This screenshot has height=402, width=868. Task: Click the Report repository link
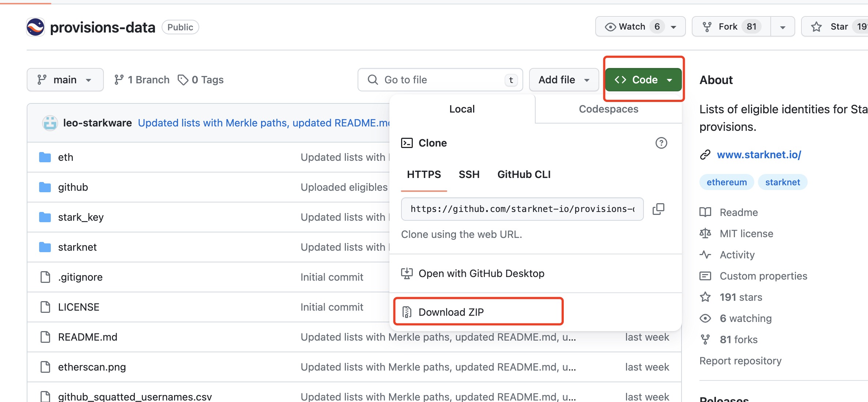740,361
